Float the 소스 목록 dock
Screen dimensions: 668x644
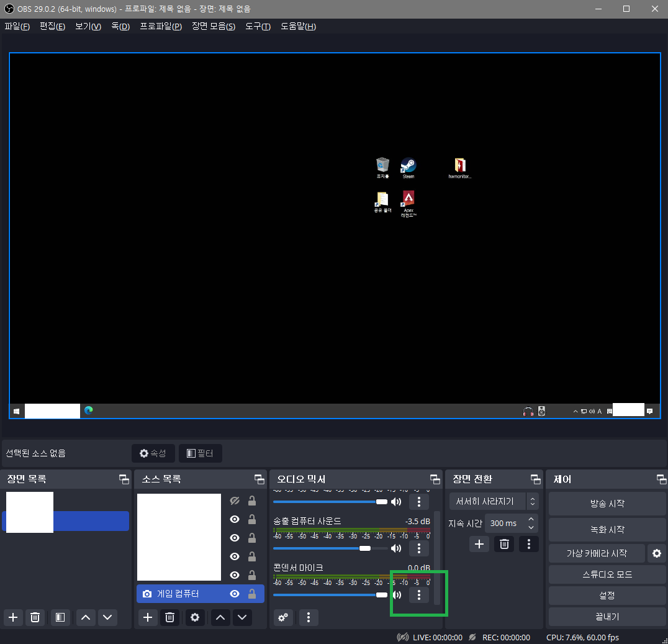[259, 479]
